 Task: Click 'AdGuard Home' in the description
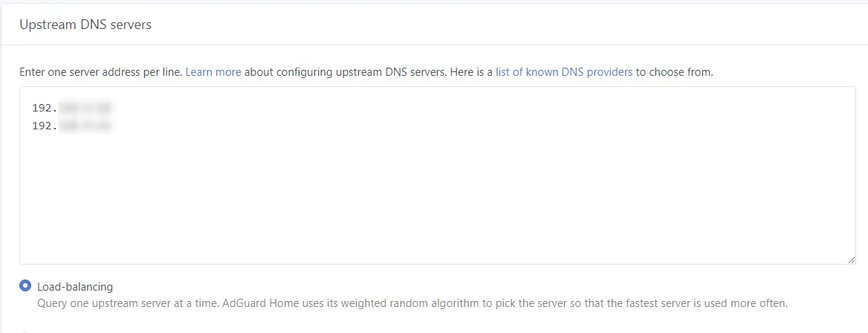(251, 303)
